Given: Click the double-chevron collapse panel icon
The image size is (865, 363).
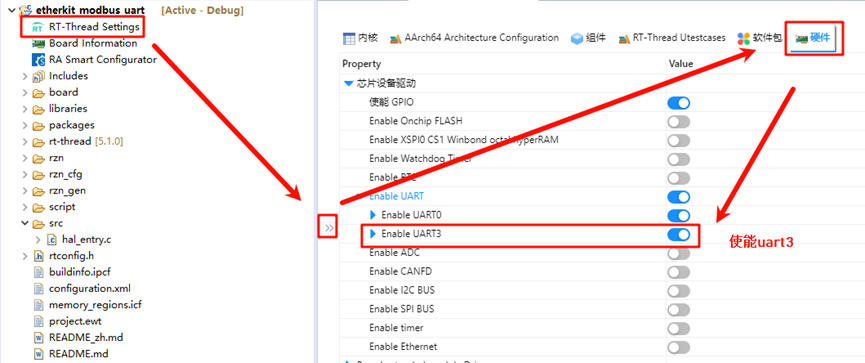Looking at the screenshot, I should tap(328, 227).
